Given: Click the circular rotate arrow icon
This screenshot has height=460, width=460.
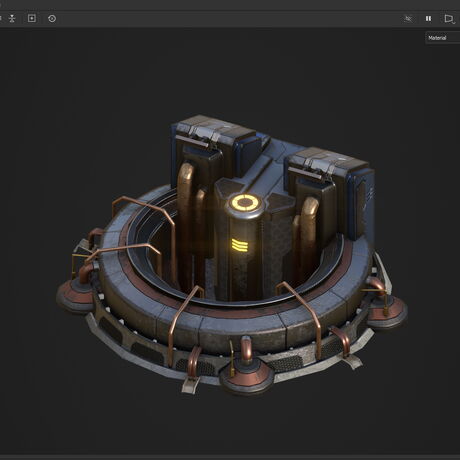Looking at the screenshot, I should pyautogui.click(x=52, y=19).
